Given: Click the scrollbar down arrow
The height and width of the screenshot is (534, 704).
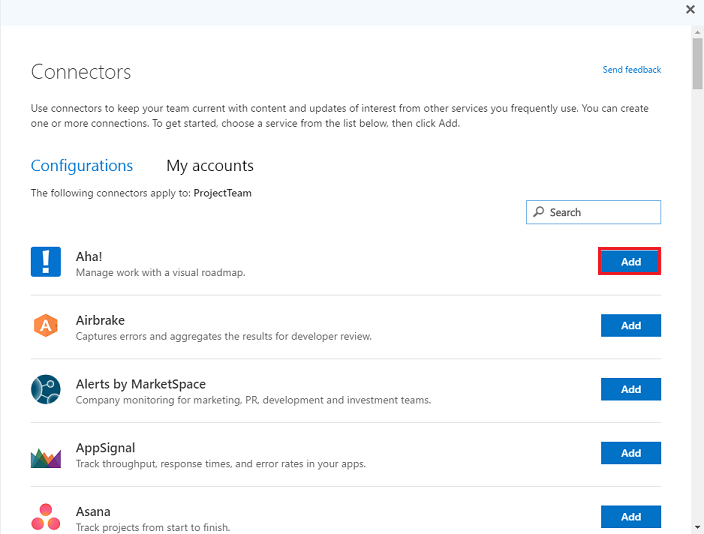Looking at the screenshot, I should (x=696, y=526).
